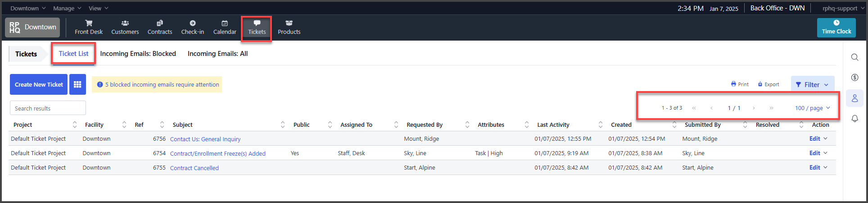Export the ticket list

769,84
